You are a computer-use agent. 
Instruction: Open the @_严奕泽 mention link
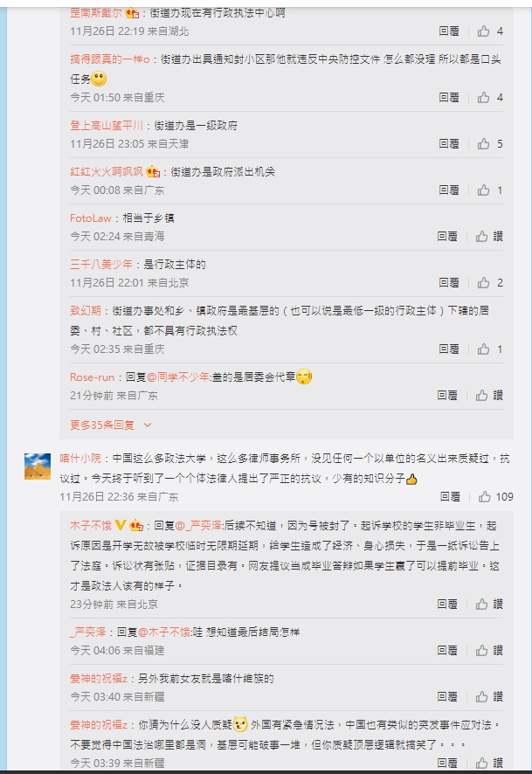pyautogui.click(x=200, y=526)
